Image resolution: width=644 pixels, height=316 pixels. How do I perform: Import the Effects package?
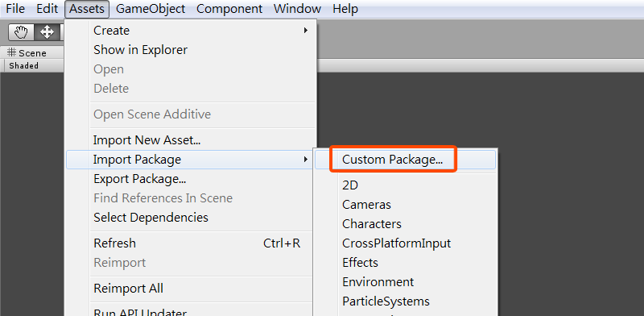[406, 263]
